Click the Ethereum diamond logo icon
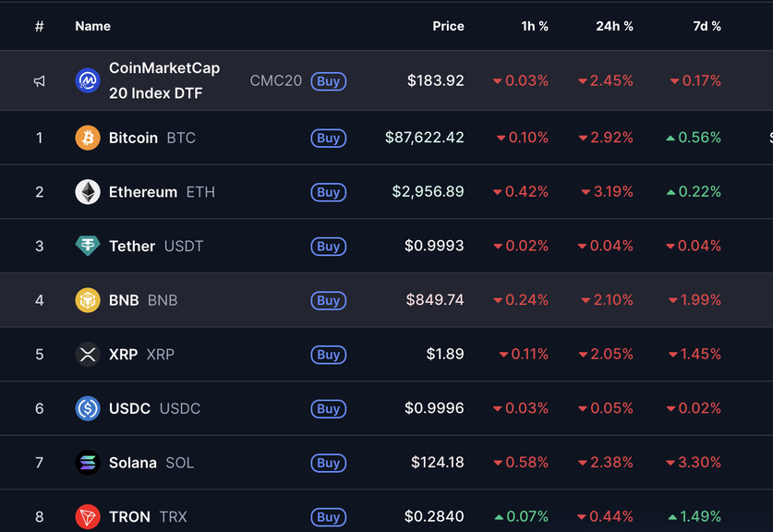The image size is (773, 532). [88, 192]
